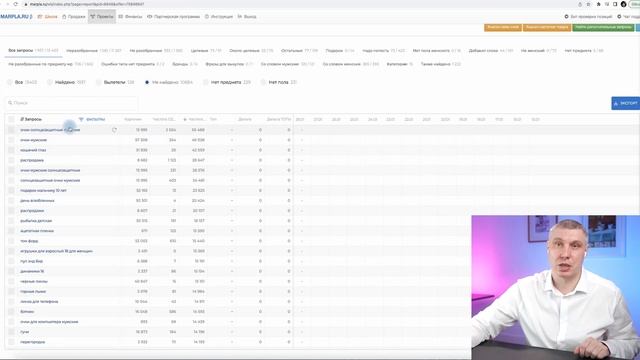Select the Нет пола radio filter

tap(264, 82)
